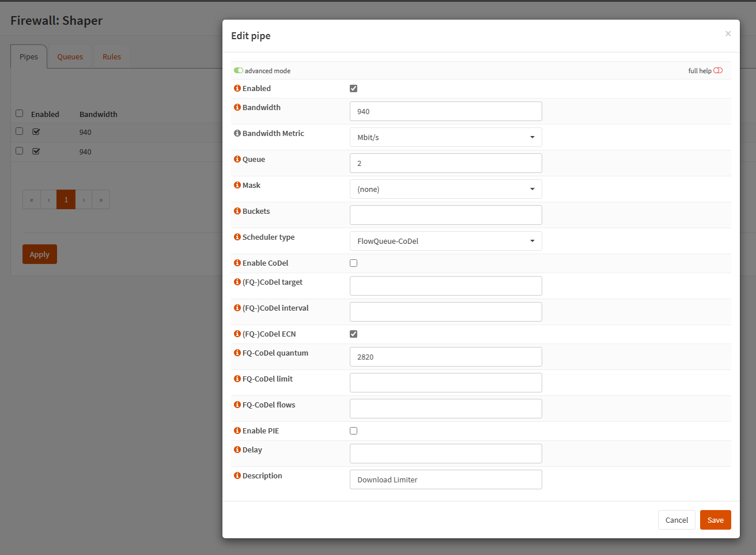
Task: Expand the Mask dropdown
Action: (445, 189)
